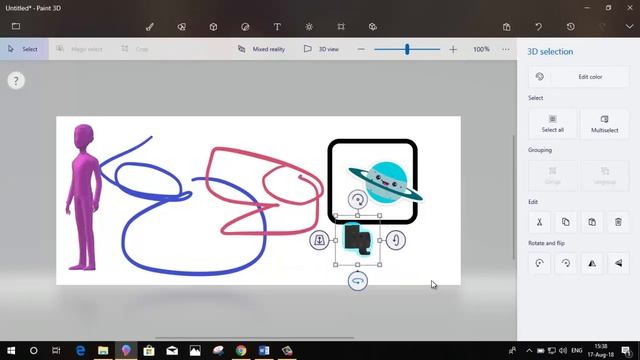Click the zoom slider handle
The height and width of the screenshot is (360, 640).
407,49
